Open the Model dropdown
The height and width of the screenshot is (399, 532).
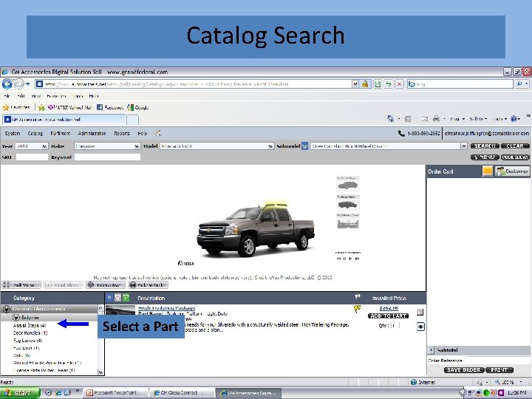217,146
